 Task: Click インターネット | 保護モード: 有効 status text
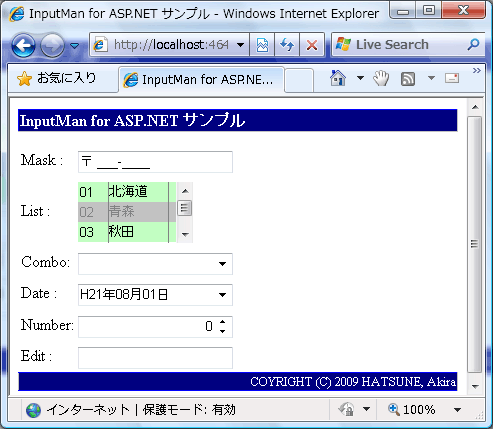click(x=141, y=410)
